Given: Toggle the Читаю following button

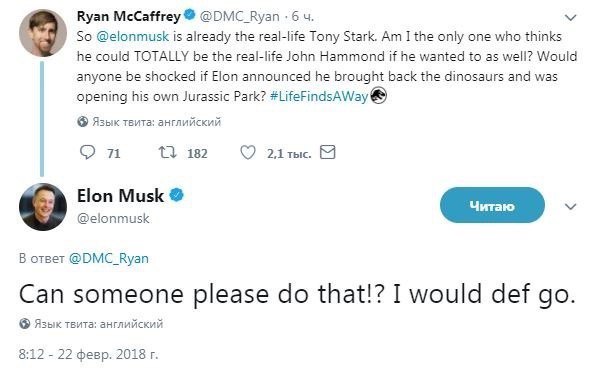Looking at the screenshot, I should click(x=492, y=205).
